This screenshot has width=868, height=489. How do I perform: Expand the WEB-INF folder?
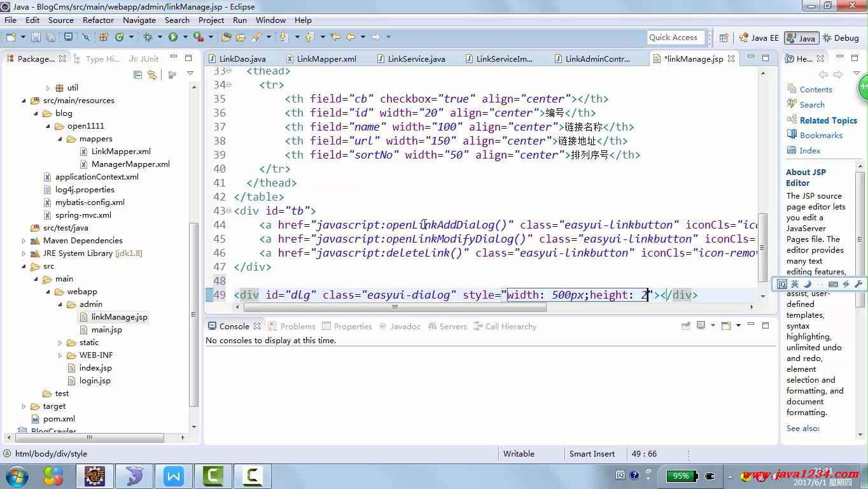click(x=60, y=355)
